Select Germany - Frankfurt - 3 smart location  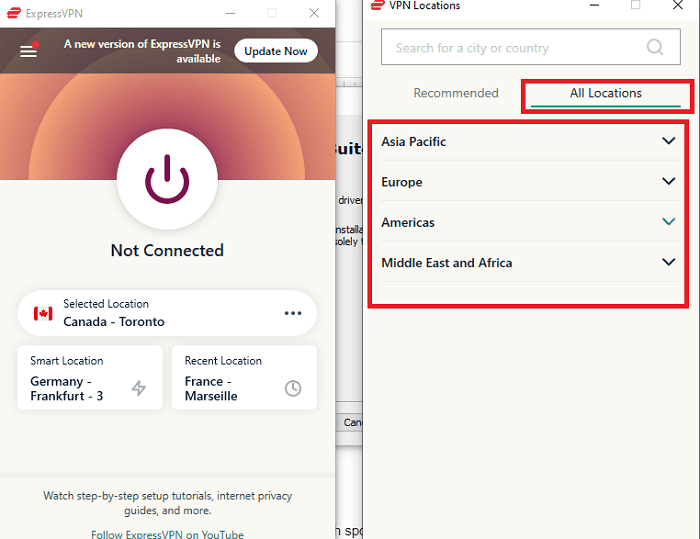76,388
